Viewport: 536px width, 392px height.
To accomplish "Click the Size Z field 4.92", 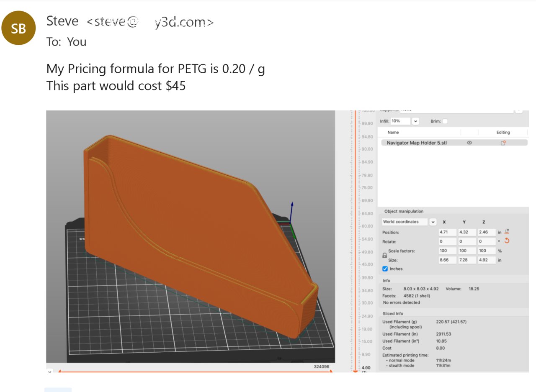I will coord(487,260).
